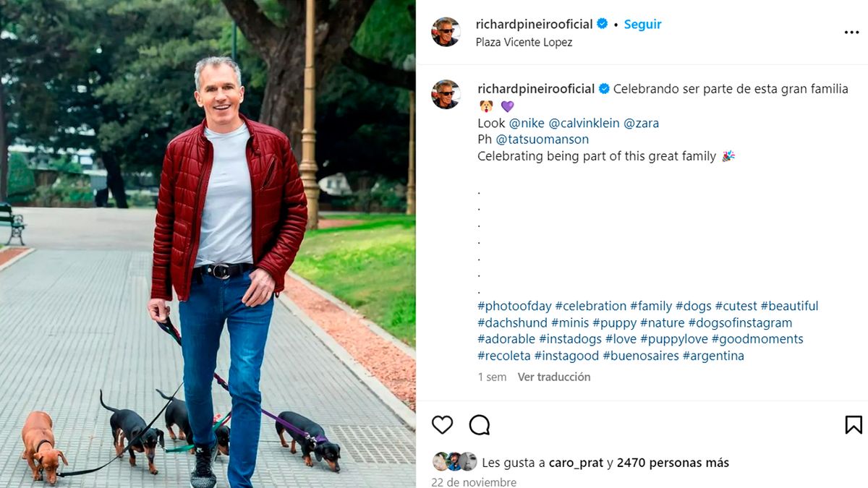Translate the caption with Ver traducción
Viewport: 868px width, 488px height.
tap(554, 377)
